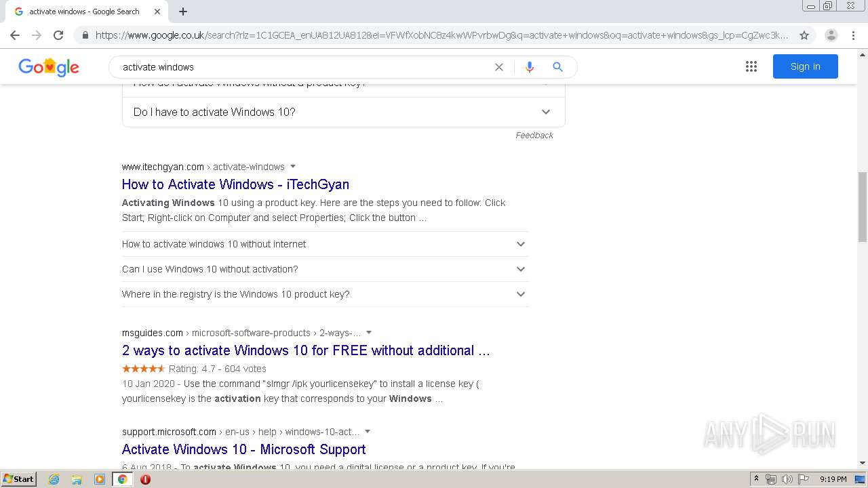Show hidden system tray icons
The height and width of the screenshot is (488, 868).
click(x=757, y=479)
